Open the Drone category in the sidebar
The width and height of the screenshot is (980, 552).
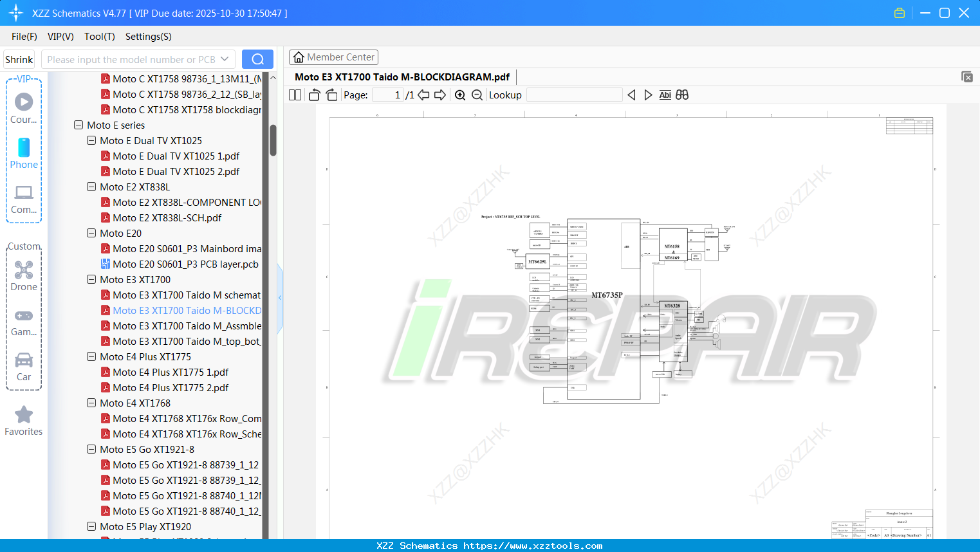coord(24,276)
